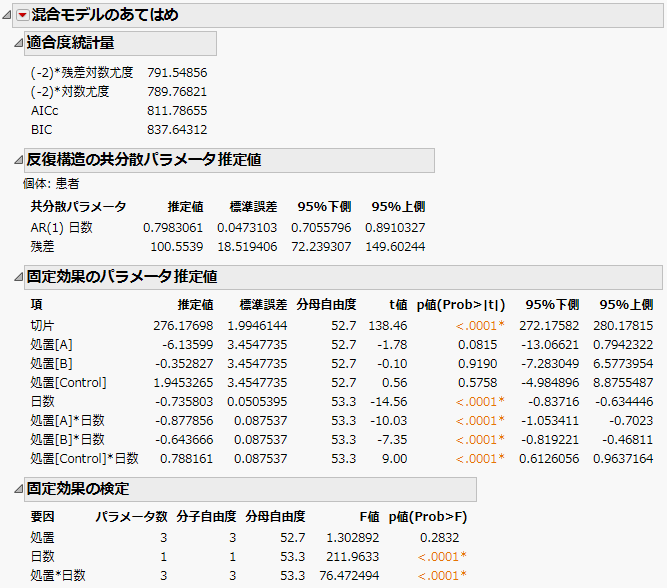667x588 pixels.
Task: Click the 混合モデルのあてはめ title bar
Action: [338, 15]
